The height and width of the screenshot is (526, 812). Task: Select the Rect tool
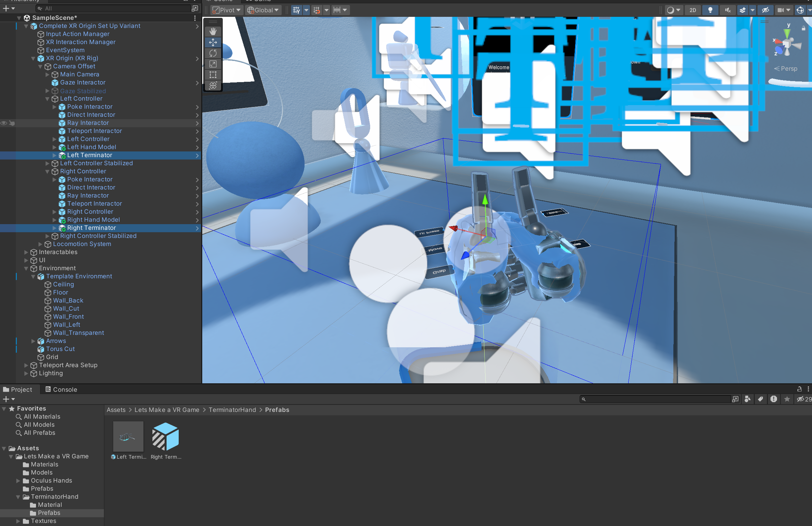pyautogui.click(x=213, y=75)
